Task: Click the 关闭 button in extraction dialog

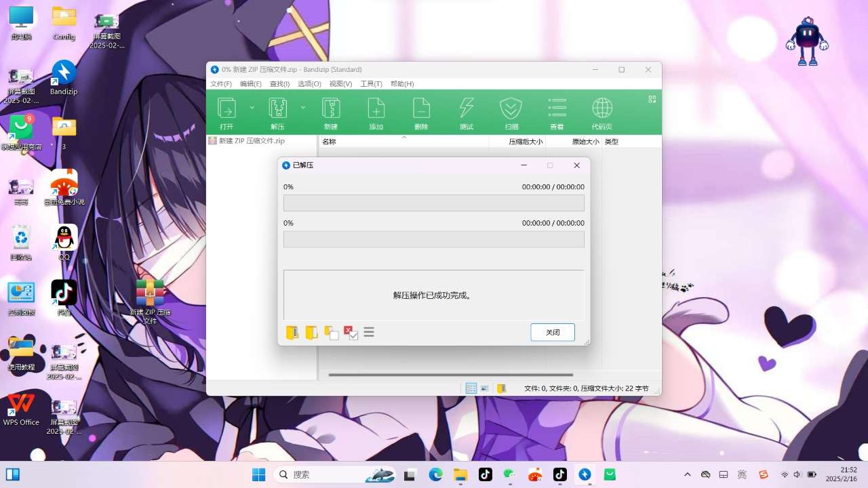Action: coord(553,332)
